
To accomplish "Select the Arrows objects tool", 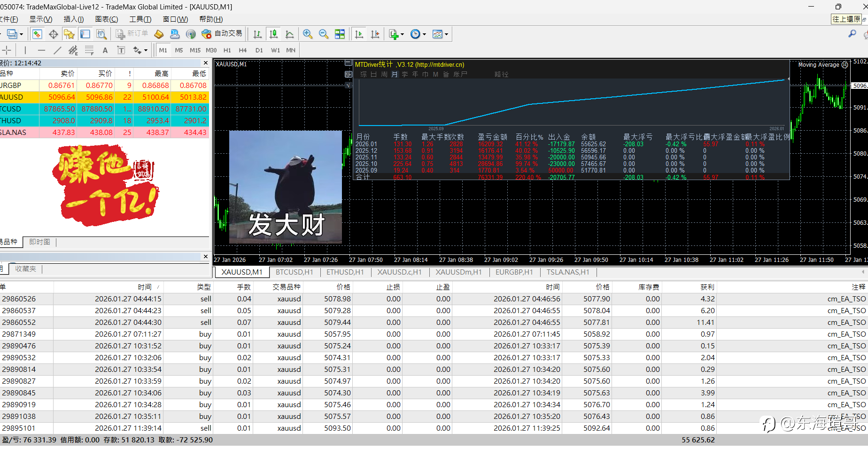I will (x=137, y=50).
